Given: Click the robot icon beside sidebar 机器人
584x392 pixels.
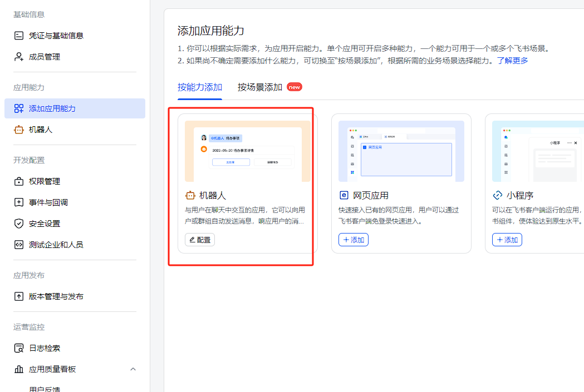Looking at the screenshot, I should 18,130.
